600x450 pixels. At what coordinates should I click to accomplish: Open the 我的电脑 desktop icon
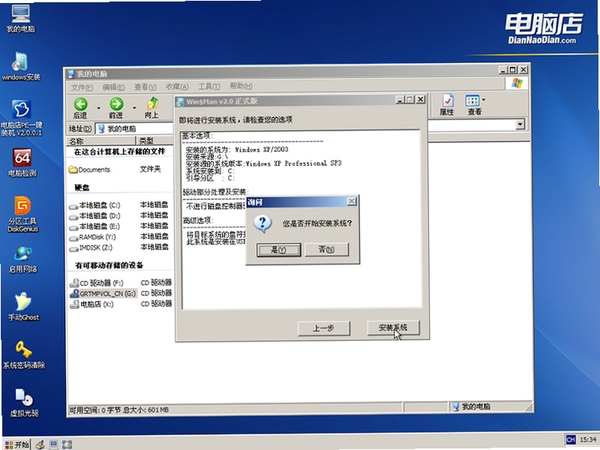coord(20,18)
